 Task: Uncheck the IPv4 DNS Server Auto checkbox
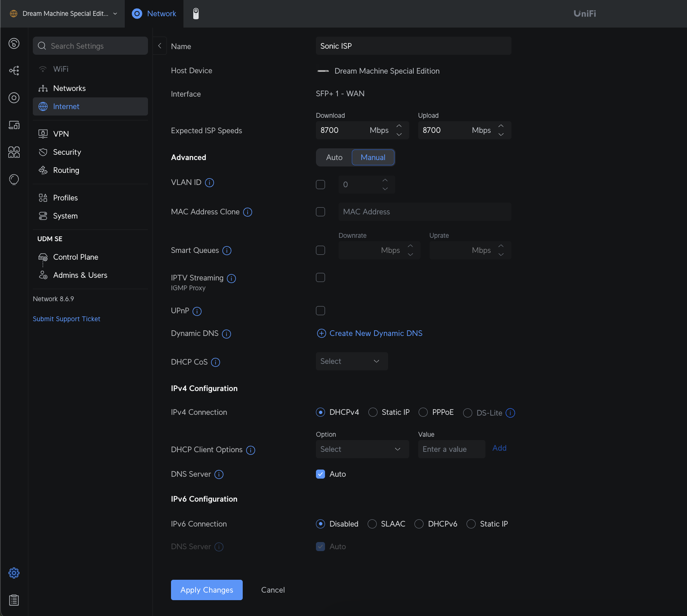click(320, 474)
